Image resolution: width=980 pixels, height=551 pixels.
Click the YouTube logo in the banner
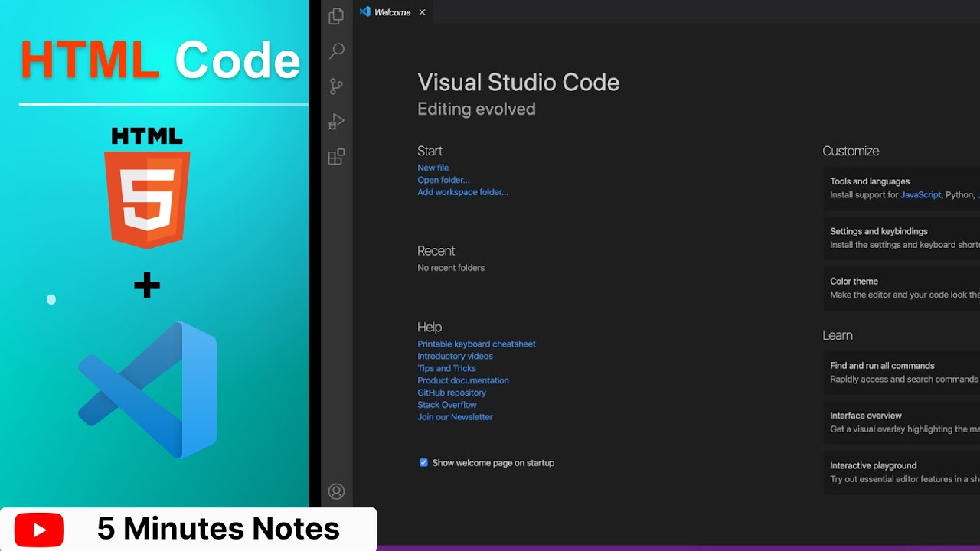[38, 530]
